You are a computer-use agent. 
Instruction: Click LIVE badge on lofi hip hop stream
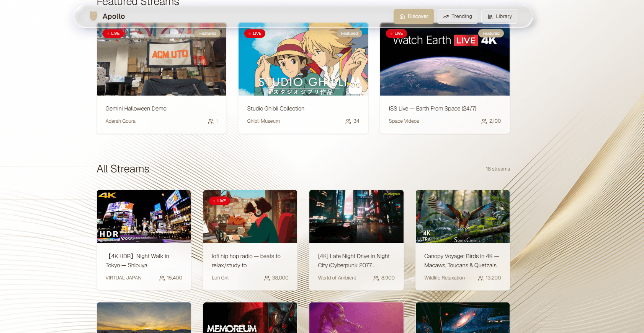coord(219,201)
